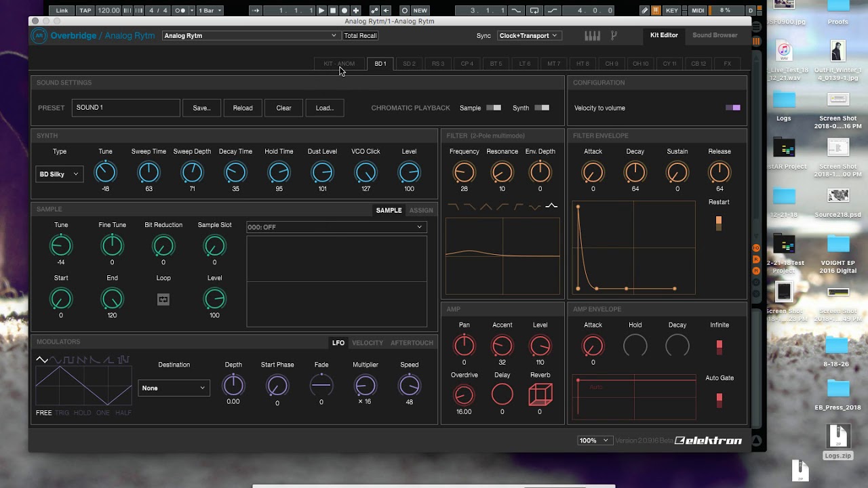Open the Sync Clock+Transport dropdown

(x=528, y=35)
